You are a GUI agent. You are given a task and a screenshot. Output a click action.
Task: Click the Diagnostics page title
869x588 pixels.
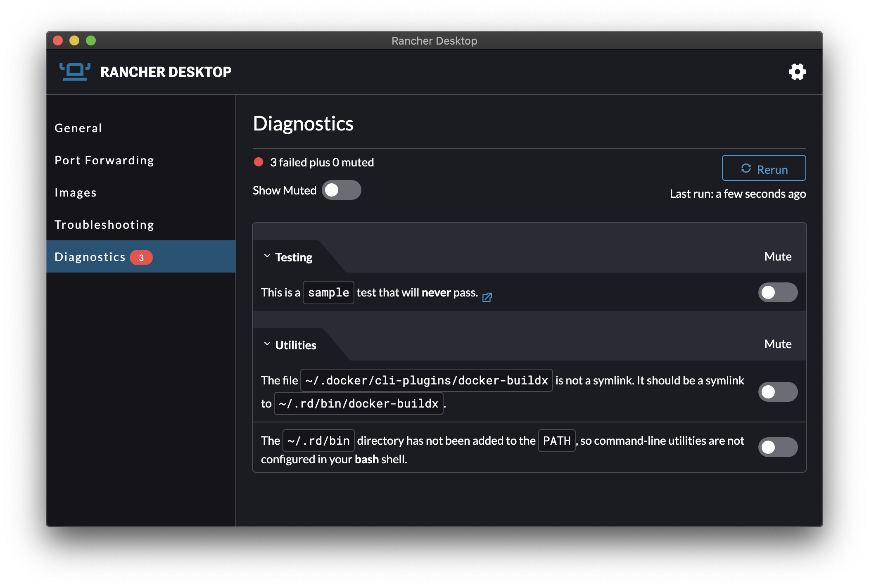pyautogui.click(x=303, y=123)
